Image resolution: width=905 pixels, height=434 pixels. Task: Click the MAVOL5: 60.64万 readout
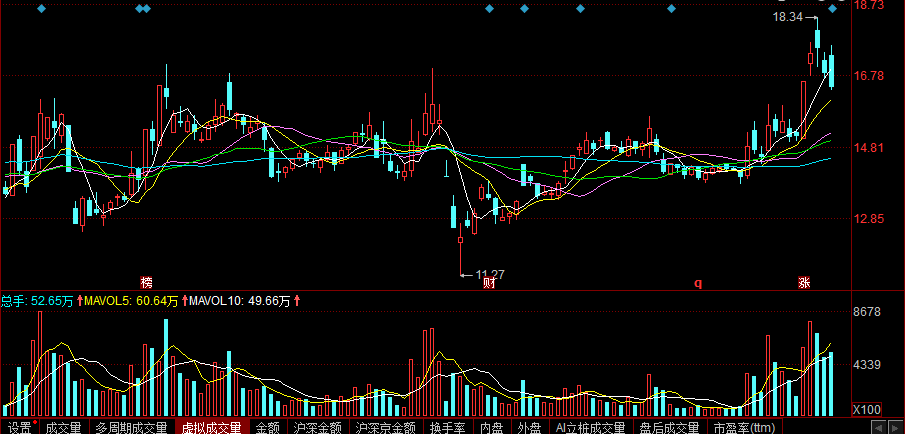point(130,301)
